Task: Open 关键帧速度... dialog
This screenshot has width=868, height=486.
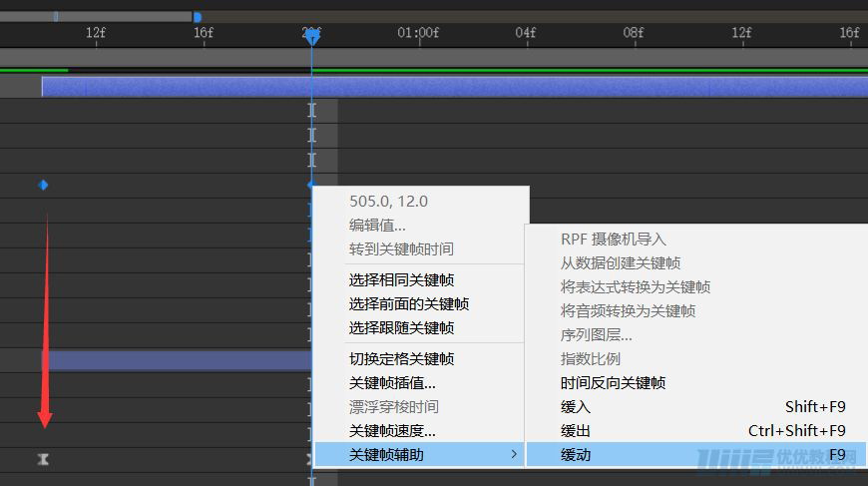Action: (392, 431)
